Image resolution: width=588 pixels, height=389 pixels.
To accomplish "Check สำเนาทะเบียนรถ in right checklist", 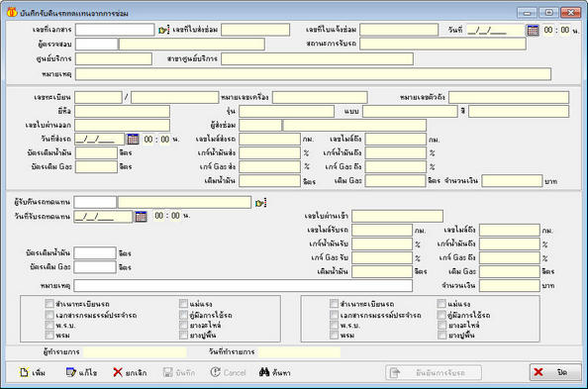I will click(x=334, y=304).
